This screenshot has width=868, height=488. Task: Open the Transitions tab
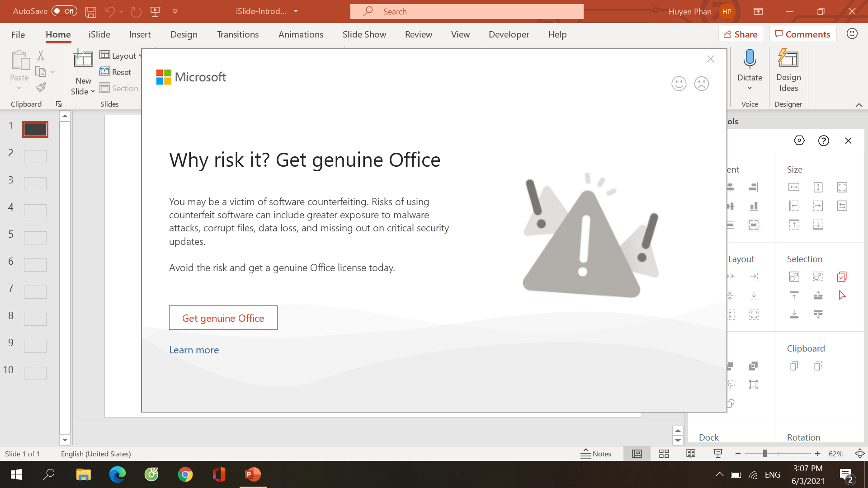238,34
